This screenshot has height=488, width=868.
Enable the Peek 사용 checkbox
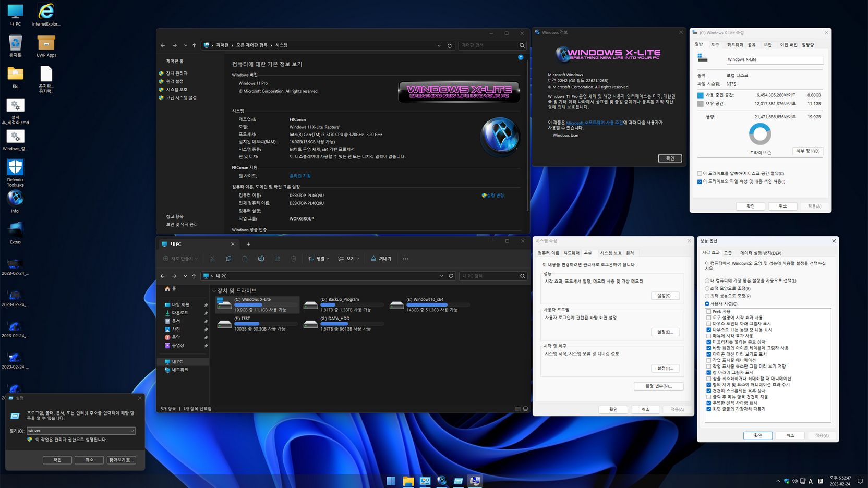(708, 312)
